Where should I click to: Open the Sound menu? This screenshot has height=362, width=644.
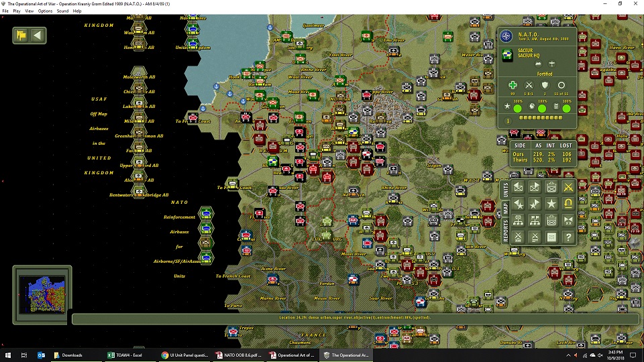[62, 11]
